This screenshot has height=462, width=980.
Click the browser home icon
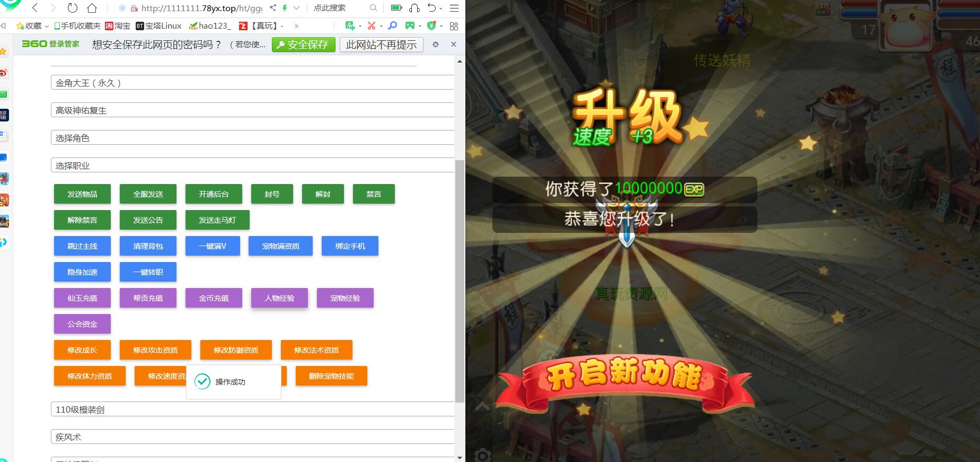(92, 8)
